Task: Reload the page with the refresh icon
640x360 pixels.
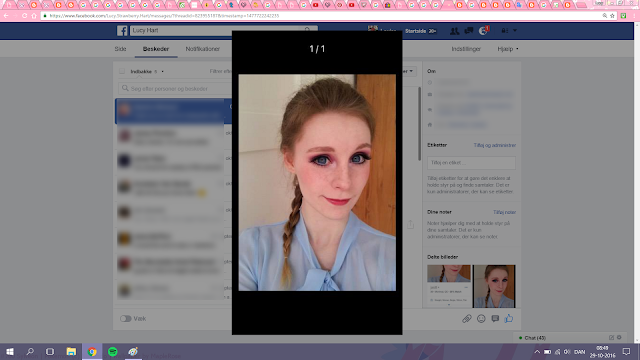Action: (24, 16)
